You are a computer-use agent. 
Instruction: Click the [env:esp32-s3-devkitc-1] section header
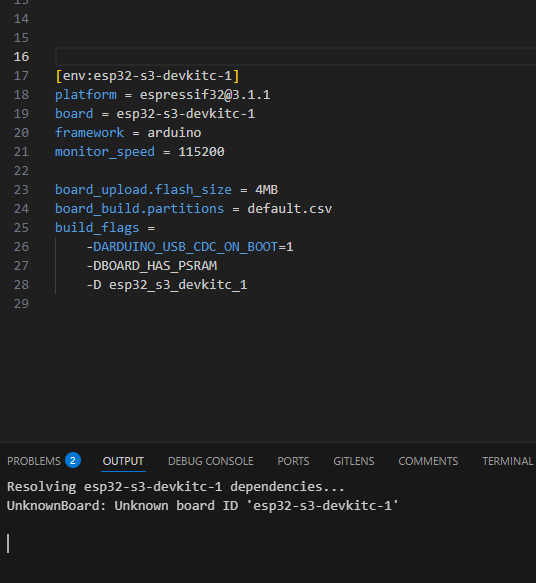147,76
